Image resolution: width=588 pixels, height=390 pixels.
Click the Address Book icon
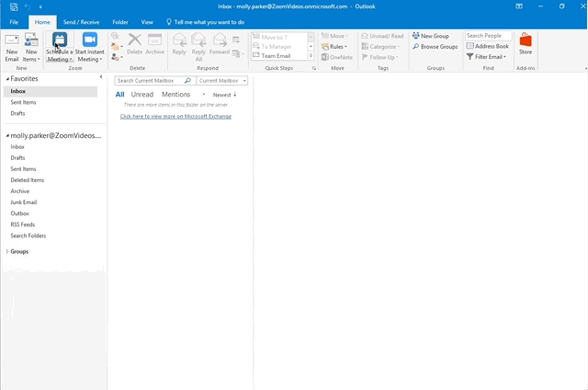469,46
